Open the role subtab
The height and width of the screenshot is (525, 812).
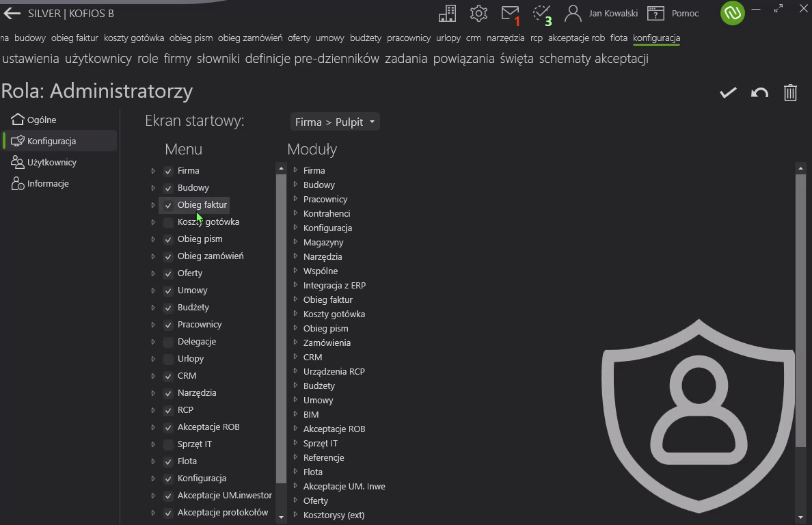(x=148, y=59)
